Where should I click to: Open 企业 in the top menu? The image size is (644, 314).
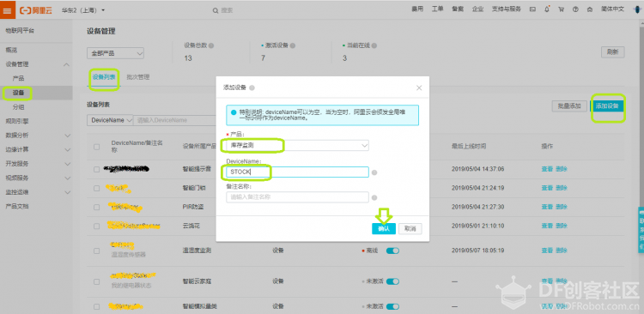click(x=477, y=9)
